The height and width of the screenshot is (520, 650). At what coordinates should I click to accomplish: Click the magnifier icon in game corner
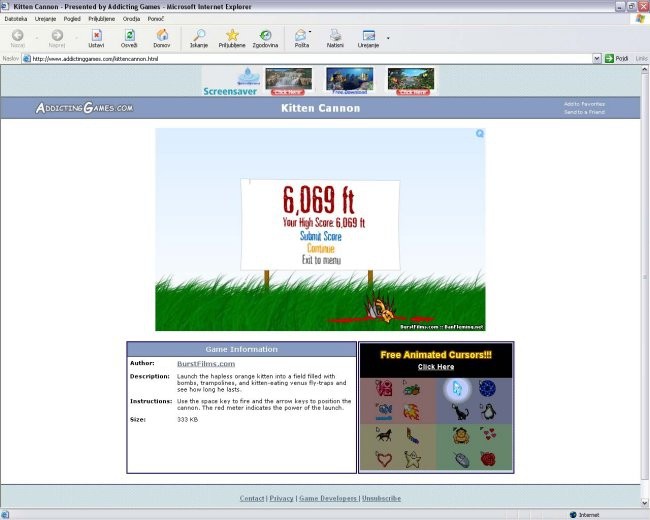(x=480, y=133)
